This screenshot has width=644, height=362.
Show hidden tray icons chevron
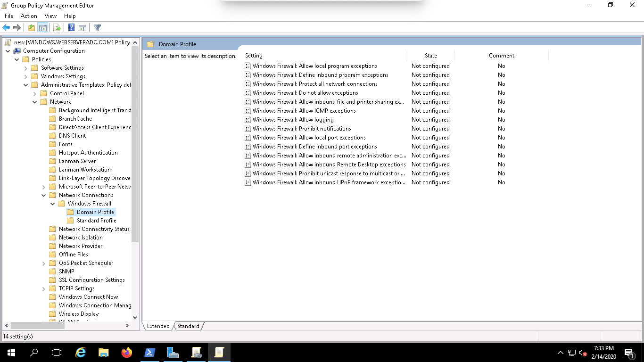coord(561,353)
